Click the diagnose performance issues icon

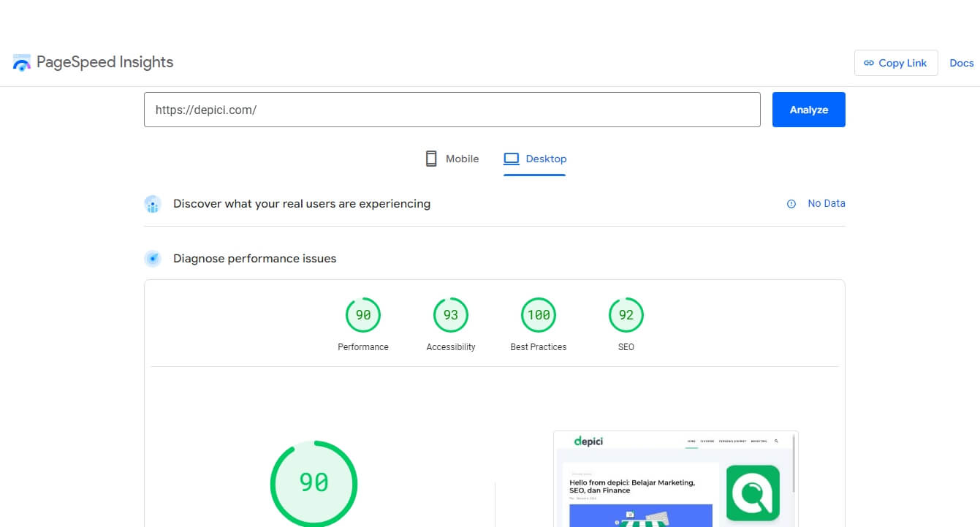click(153, 259)
